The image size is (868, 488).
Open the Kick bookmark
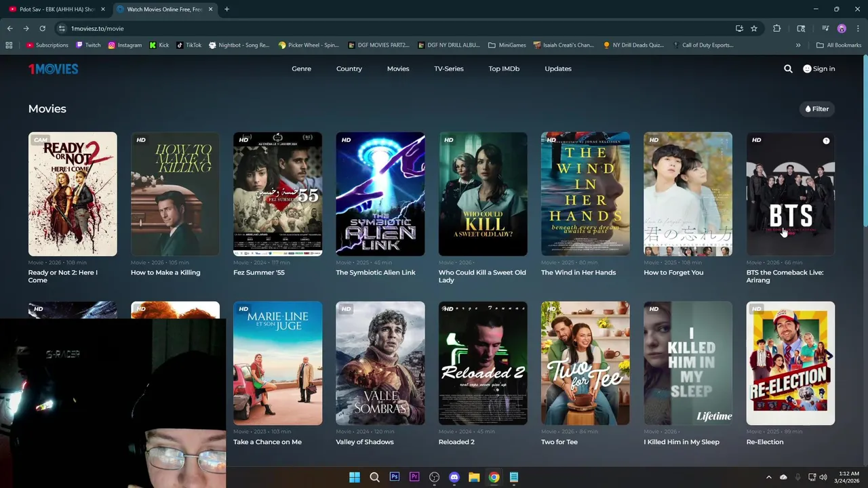click(159, 45)
